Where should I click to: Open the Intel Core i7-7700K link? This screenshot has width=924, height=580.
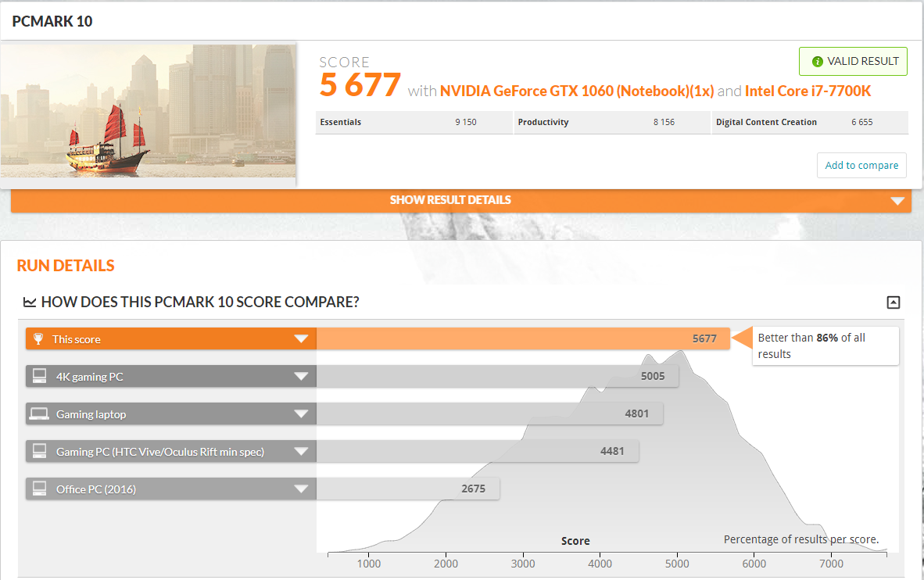coord(808,91)
